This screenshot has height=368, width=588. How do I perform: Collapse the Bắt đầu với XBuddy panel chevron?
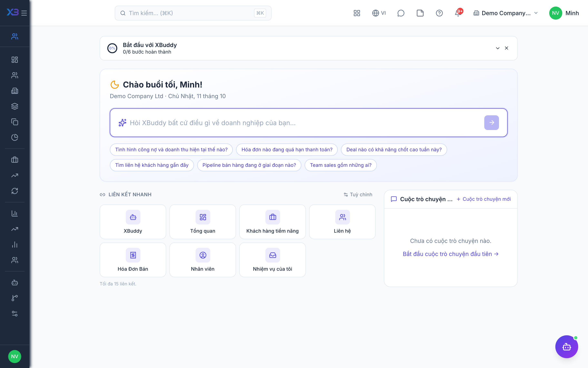coord(498,48)
